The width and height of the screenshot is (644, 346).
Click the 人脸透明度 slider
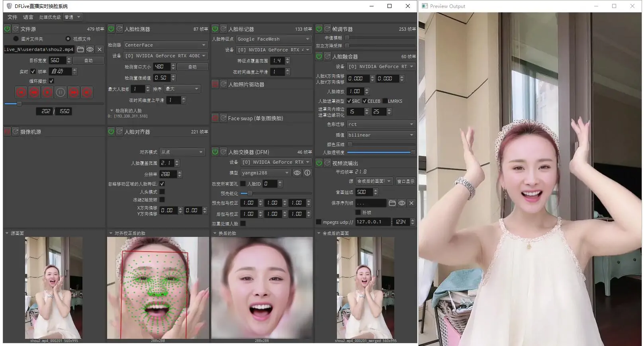(380, 152)
